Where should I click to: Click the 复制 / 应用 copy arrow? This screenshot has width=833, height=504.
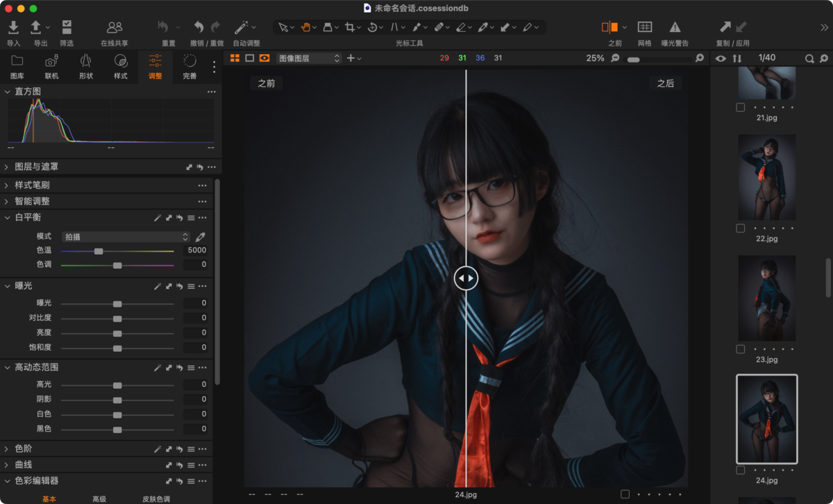tap(725, 27)
